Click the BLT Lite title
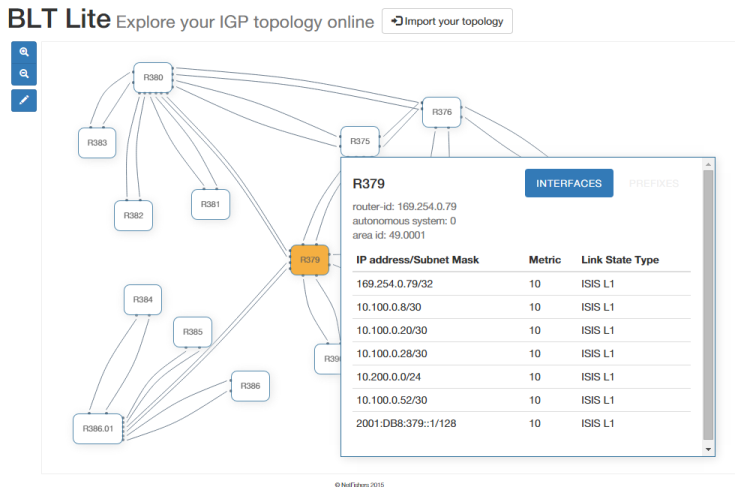This screenshot has width=735, height=493. (59, 19)
